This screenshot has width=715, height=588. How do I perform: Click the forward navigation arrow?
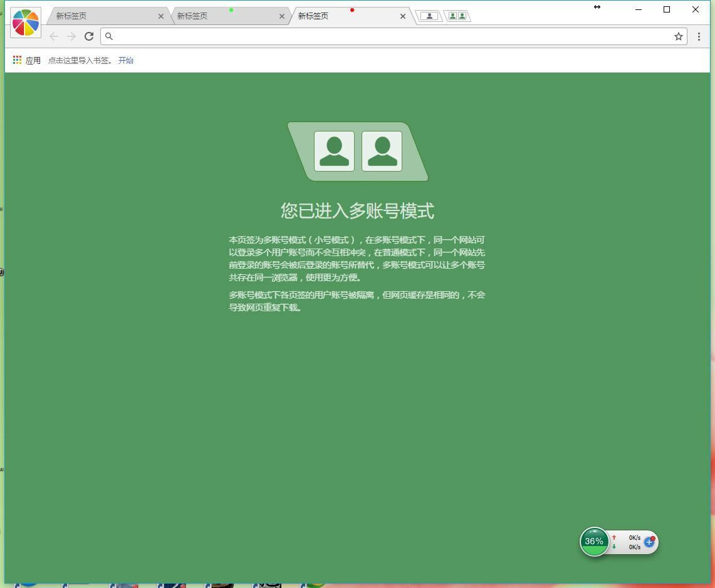coord(71,36)
